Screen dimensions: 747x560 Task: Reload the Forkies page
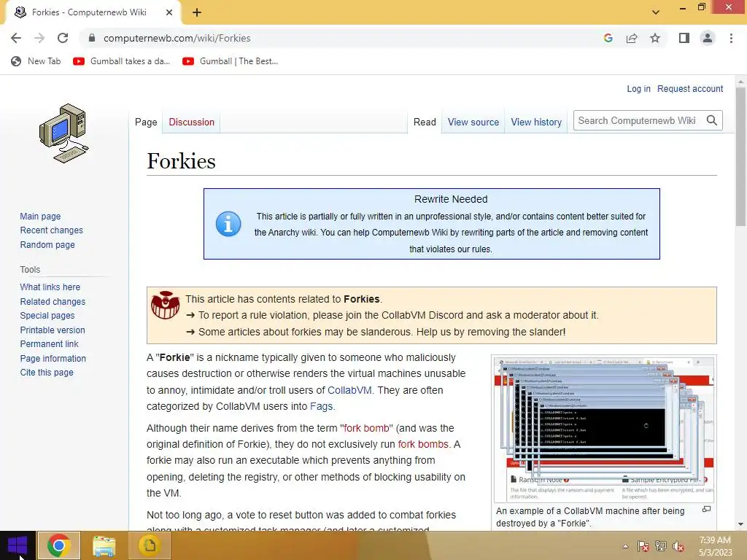pos(63,38)
